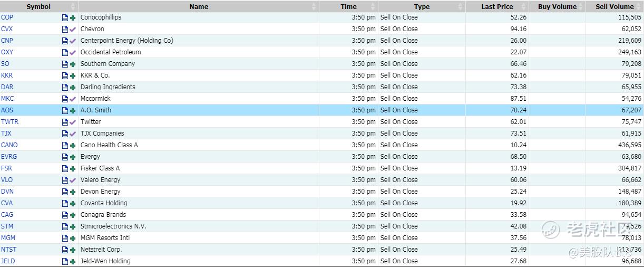This screenshot has height=267, width=644.
Task: Open the document icon for AOS row
Action: click(65, 110)
